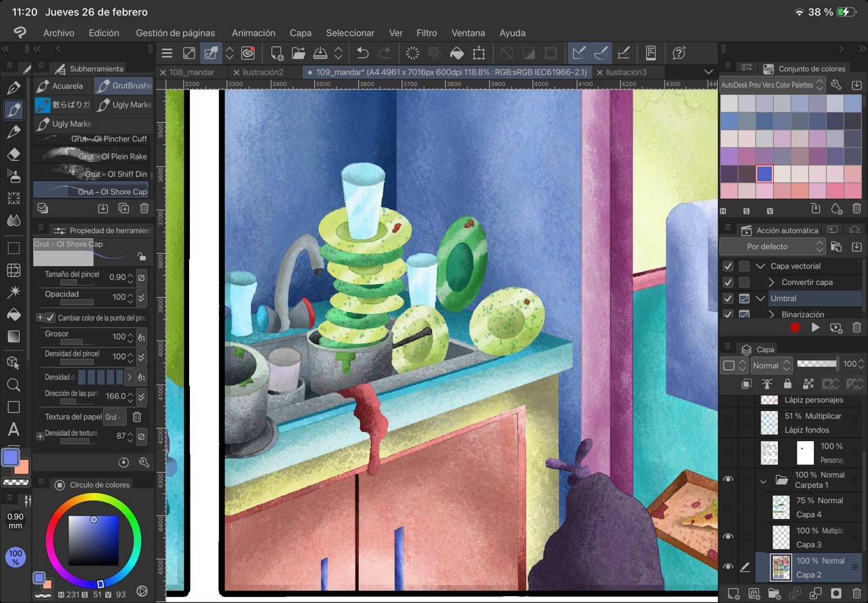
Task: Select the Eraser tool in left toolbar
Action: point(13,154)
